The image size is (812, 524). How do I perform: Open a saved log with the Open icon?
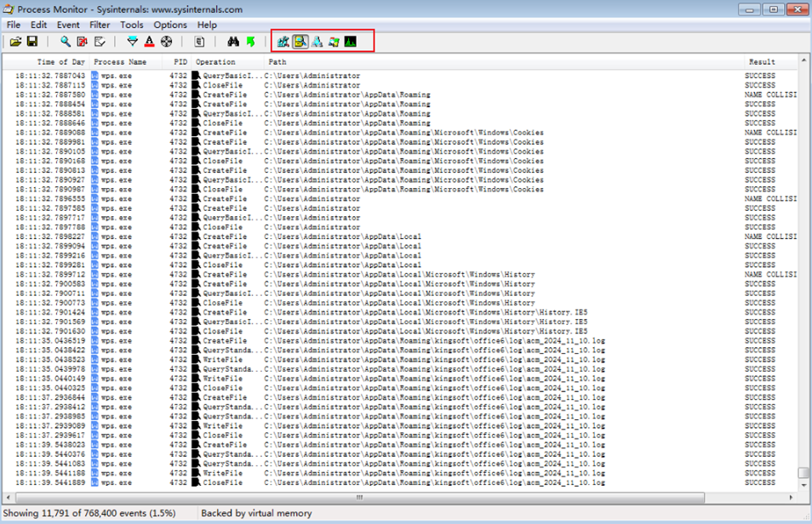[x=15, y=42]
